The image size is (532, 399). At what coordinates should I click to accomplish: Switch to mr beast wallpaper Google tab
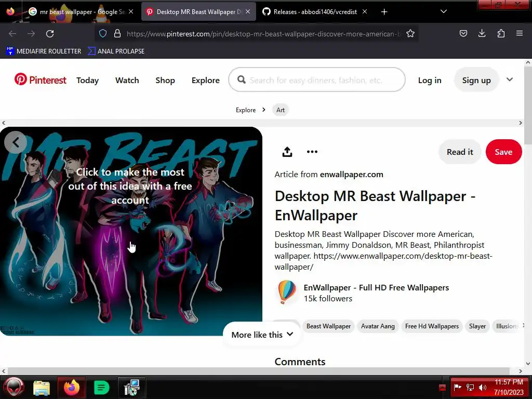(81, 12)
